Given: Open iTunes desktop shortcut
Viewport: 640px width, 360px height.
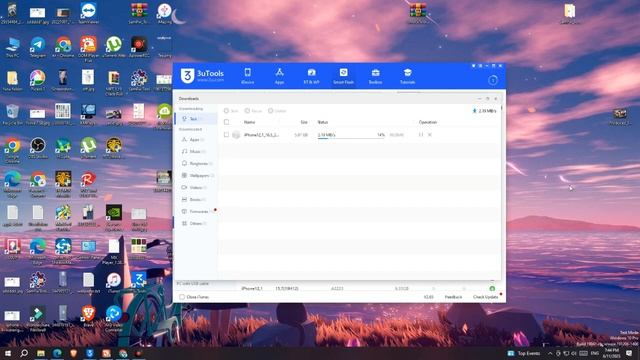Looking at the screenshot, I should tap(113, 282).
